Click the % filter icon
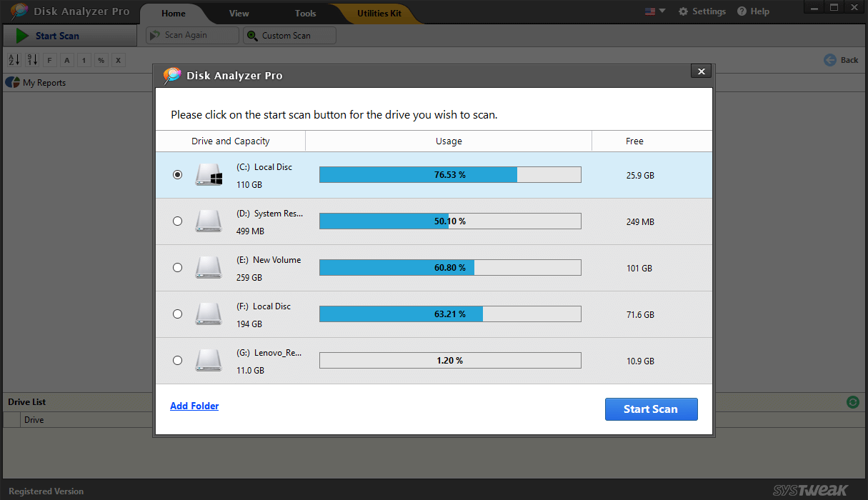Image resolution: width=868 pixels, height=500 pixels. (x=101, y=60)
